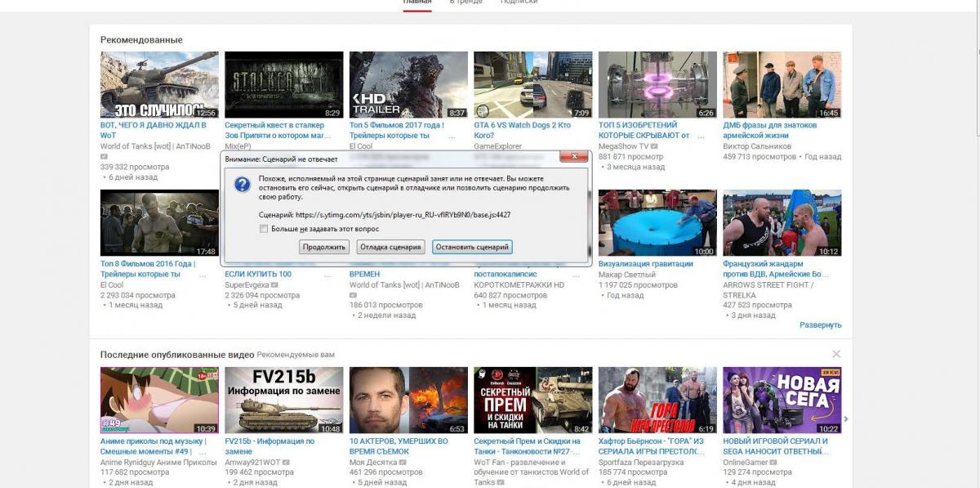
Task: Open the Подписки tab
Action: pyautogui.click(x=519, y=2)
